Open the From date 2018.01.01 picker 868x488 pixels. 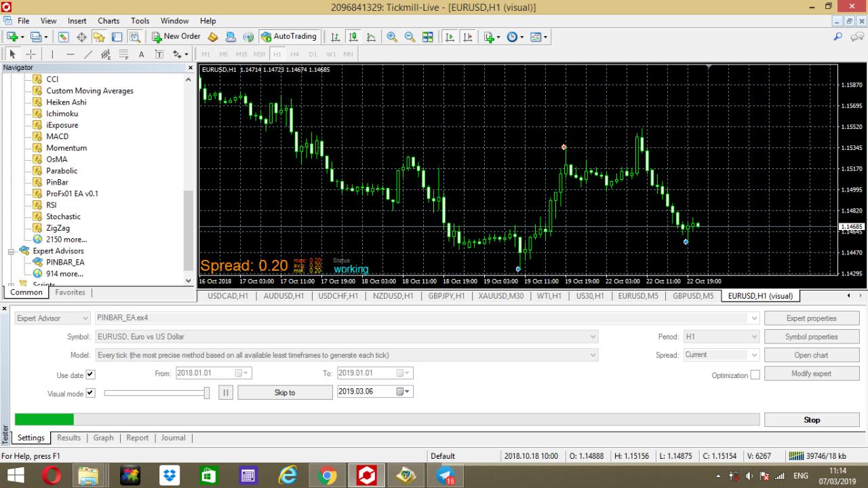[x=243, y=373]
